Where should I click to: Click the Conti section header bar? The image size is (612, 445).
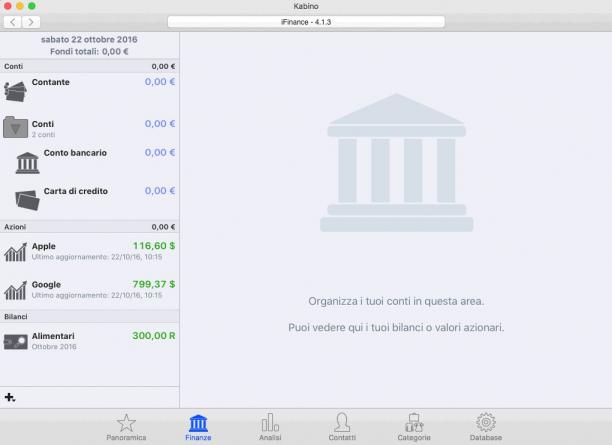click(89, 66)
